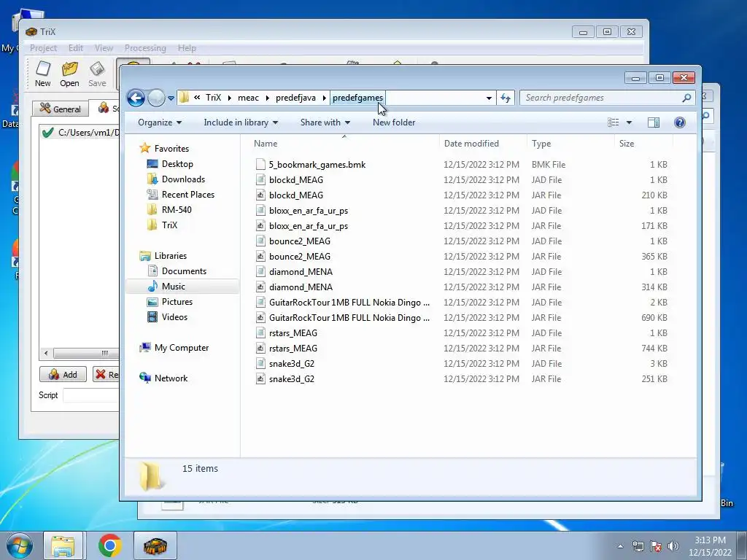Open the Action Center flag icon

point(656,546)
